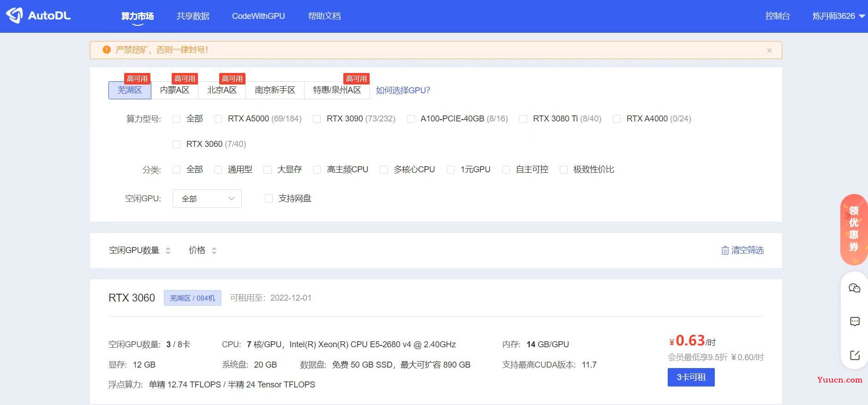Select the 南京新手区 region tab
The width and height of the screenshot is (868, 405).
tap(275, 90)
